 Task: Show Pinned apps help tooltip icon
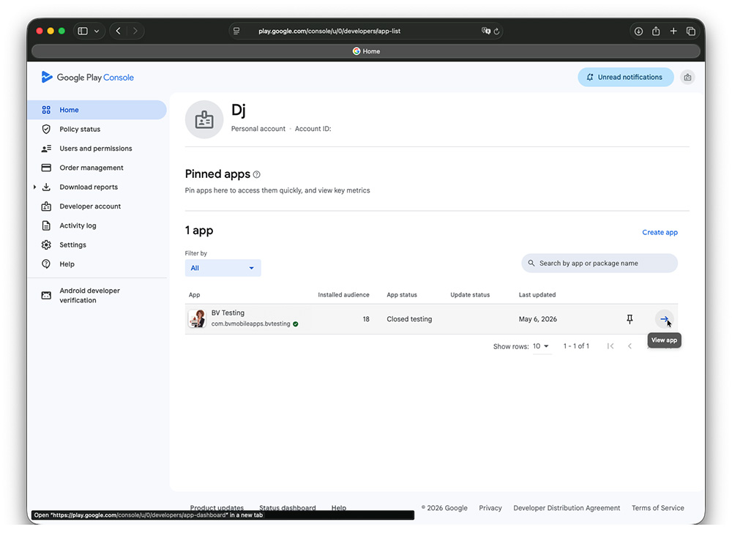click(x=256, y=174)
